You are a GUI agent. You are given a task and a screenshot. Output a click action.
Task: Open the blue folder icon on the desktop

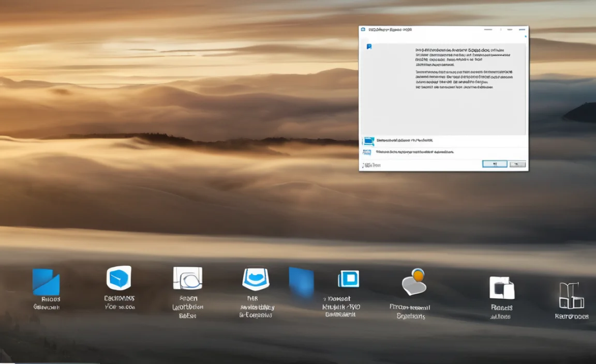46,281
